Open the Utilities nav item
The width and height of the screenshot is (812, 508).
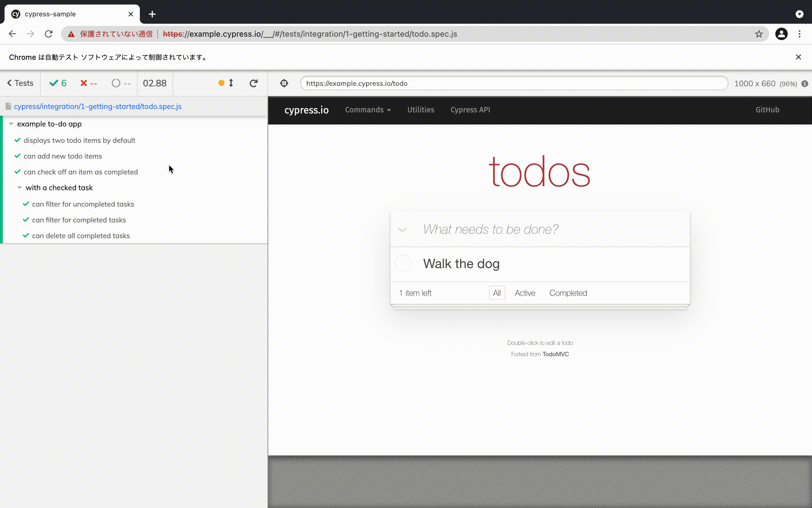tap(420, 110)
